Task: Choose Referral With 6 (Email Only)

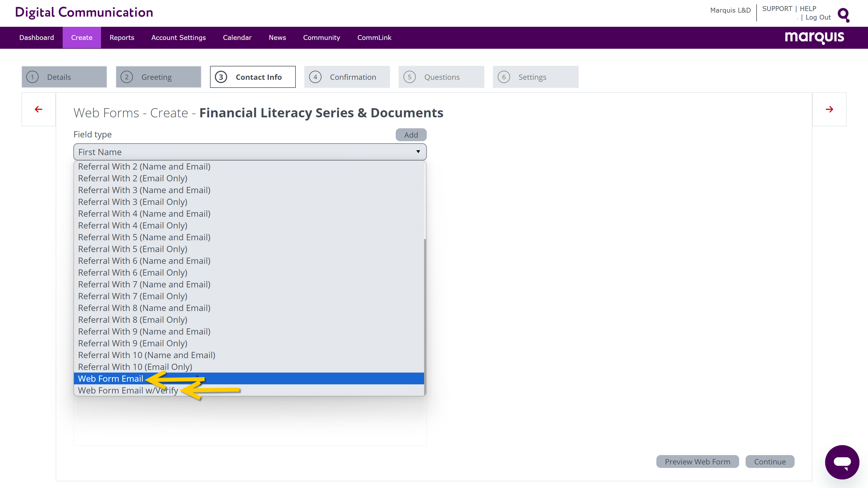Action: coord(249,272)
